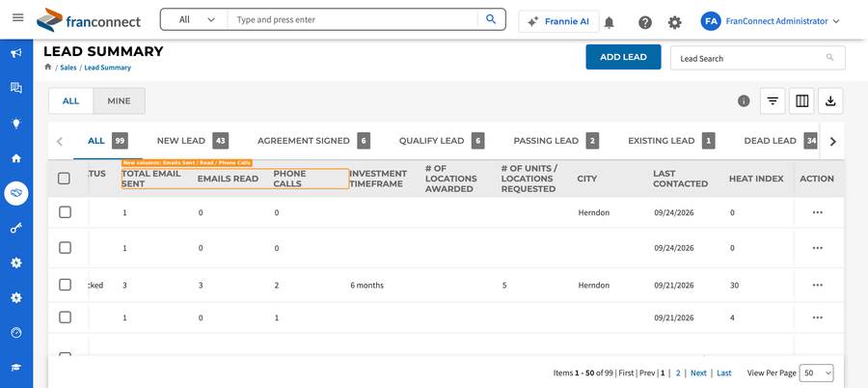
Task: Click the notifications bell icon
Action: pyautogui.click(x=609, y=22)
